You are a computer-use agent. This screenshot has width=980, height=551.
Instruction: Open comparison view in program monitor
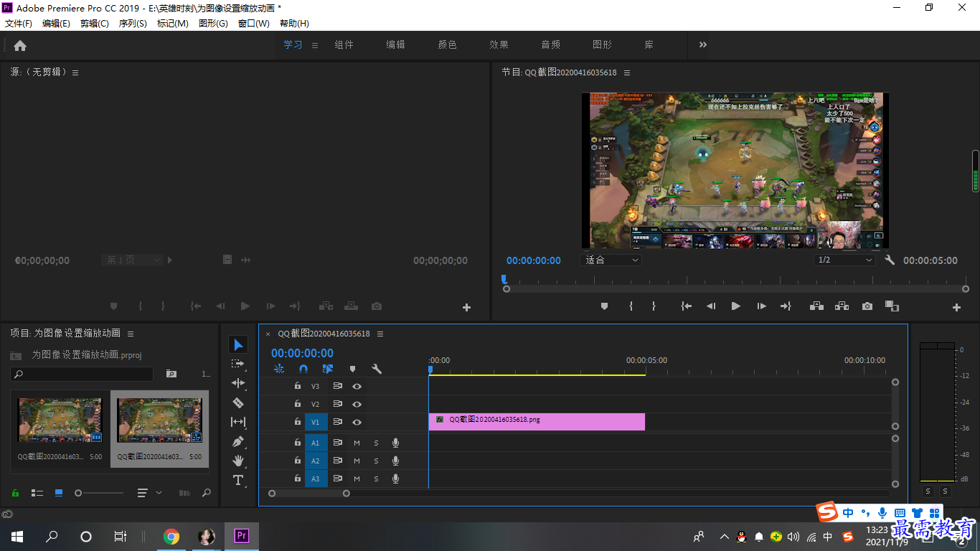pos(892,306)
